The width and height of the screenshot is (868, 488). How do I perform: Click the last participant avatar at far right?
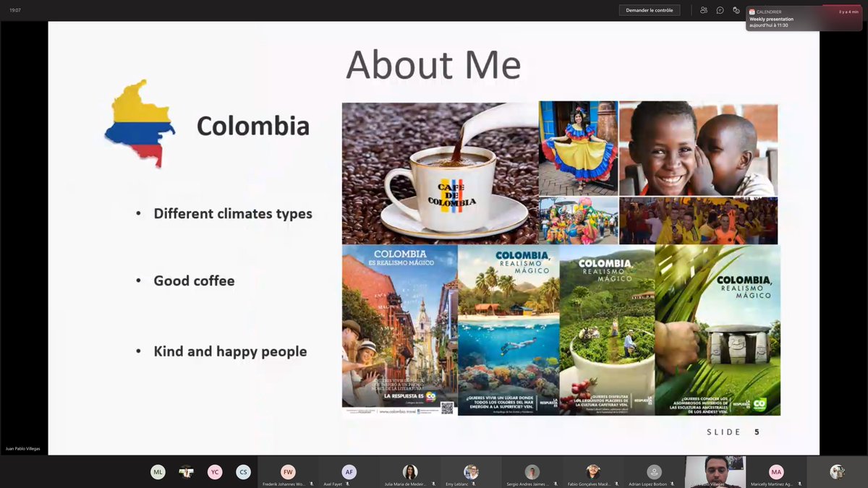click(837, 472)
